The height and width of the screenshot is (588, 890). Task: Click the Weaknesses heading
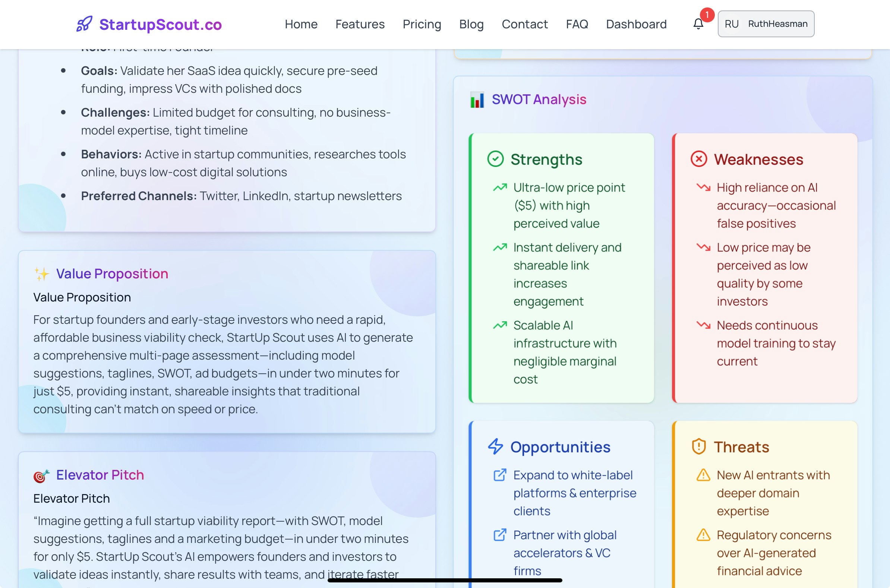(758, 159)
